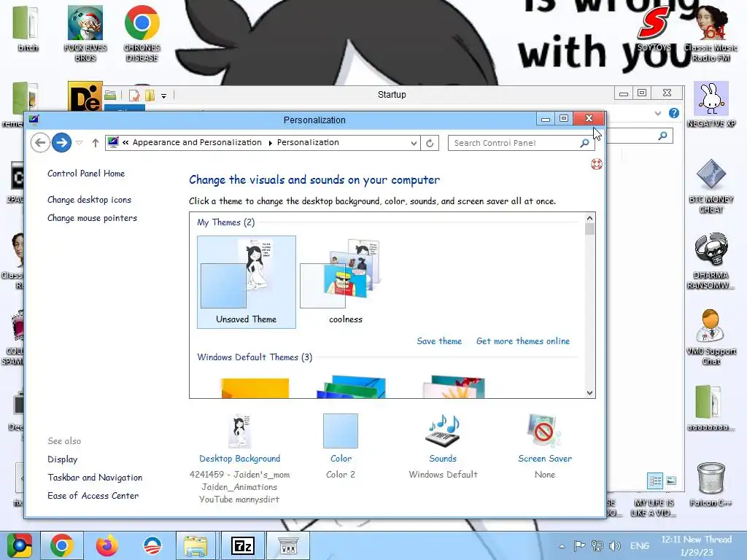The width and height of the screenshot is (747, 560).
Task: Go up one level with the Up arrow
Action: click(96, 142)
